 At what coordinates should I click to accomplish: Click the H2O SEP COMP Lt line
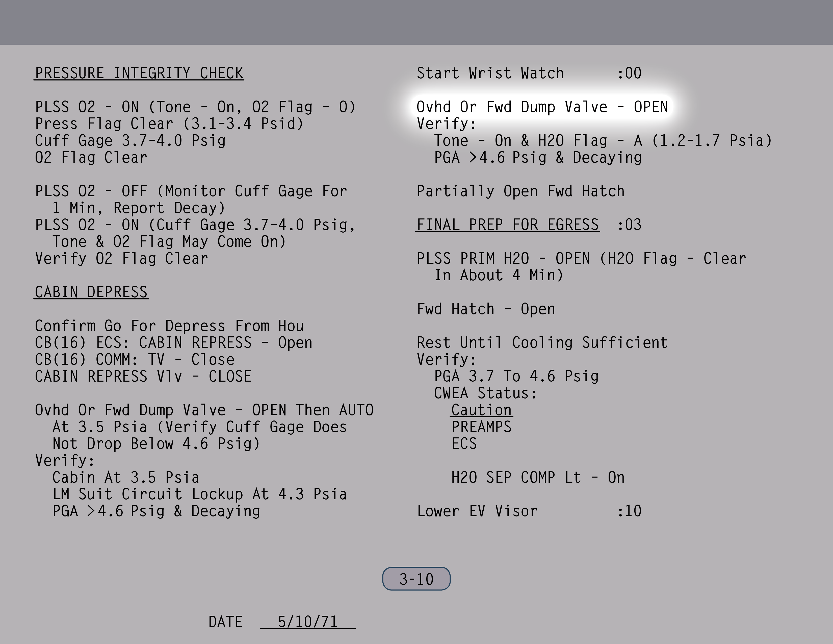pyautogui.click(x=538, y=478)
